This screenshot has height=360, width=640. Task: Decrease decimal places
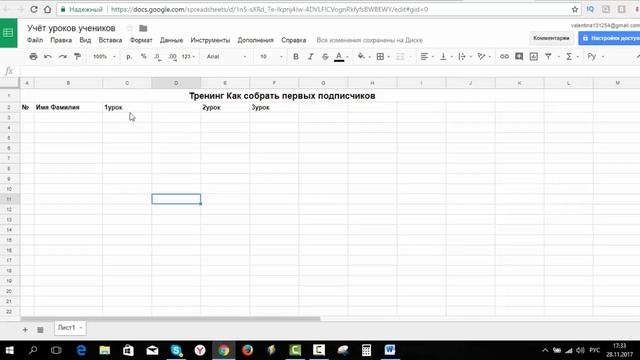[158, 57]
